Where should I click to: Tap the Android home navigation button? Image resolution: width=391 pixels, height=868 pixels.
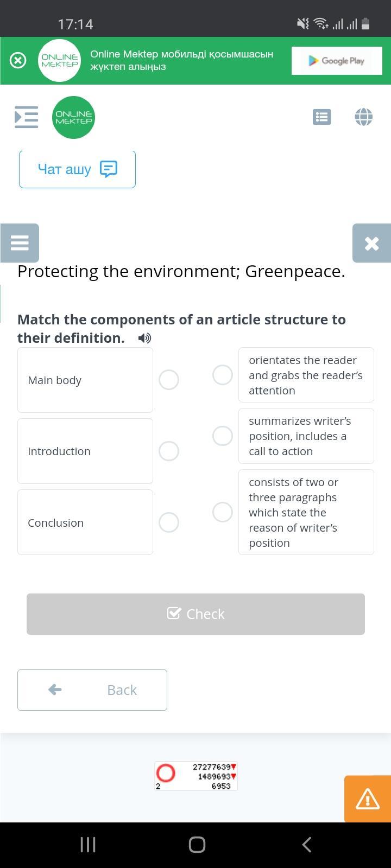point(197,844)
